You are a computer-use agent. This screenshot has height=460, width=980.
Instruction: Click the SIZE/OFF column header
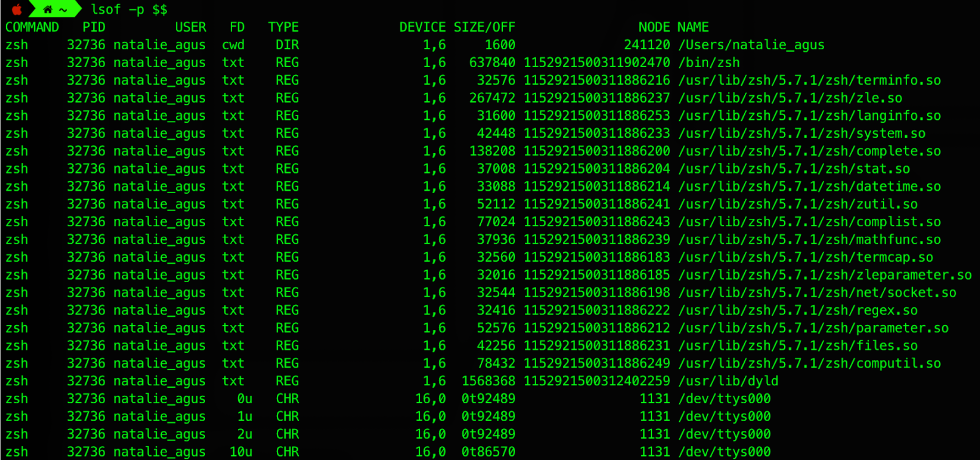(484, 27)
